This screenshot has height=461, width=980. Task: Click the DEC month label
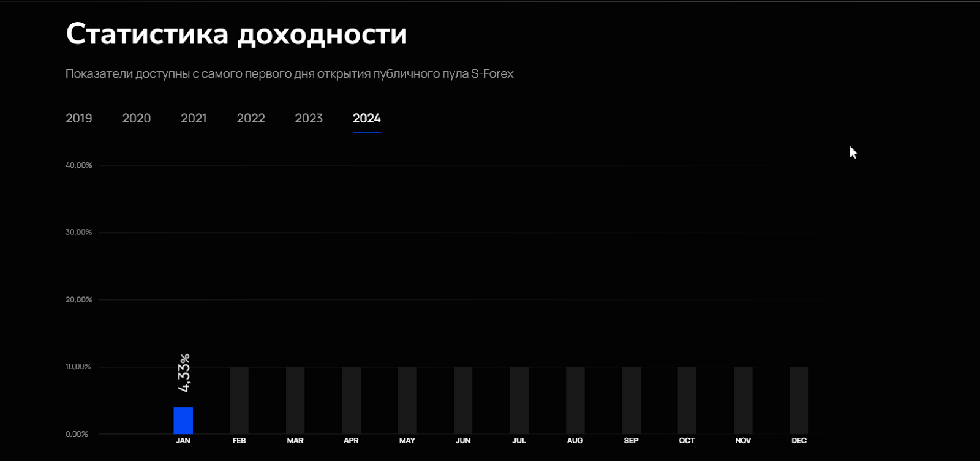799,441
